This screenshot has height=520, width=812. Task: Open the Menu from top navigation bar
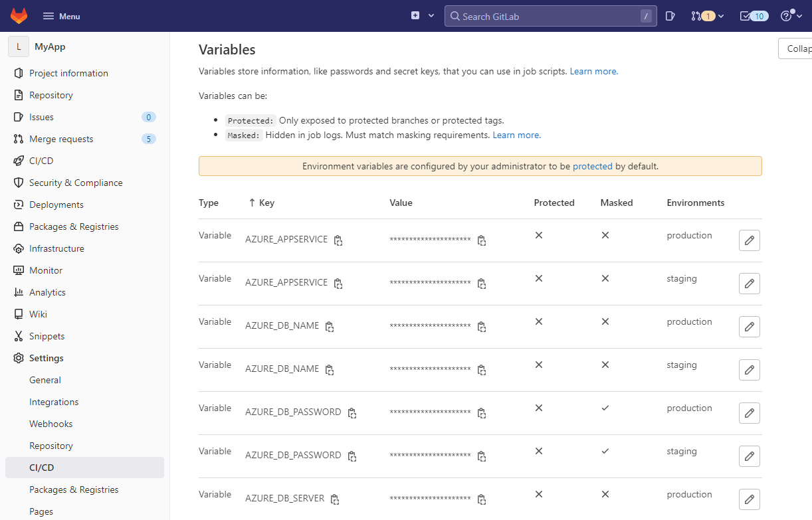(x=61, y=16)
